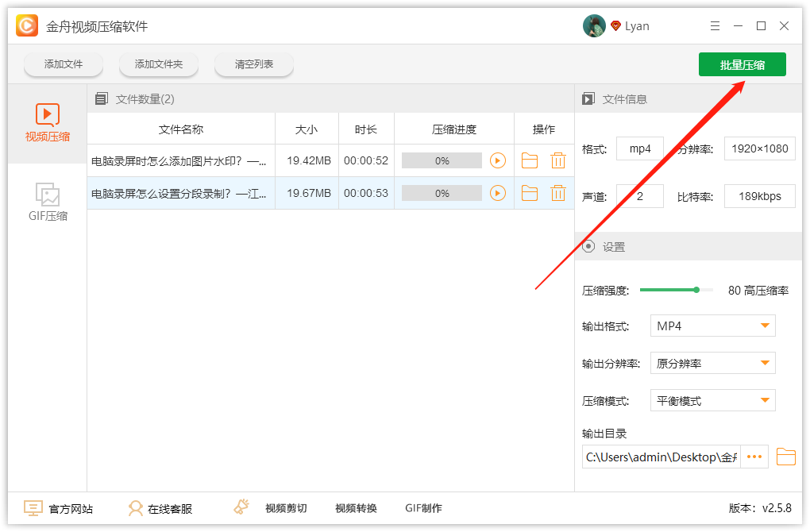810x532 pixels.
Task: Click the 声道 value 2 field
Action: click(640, 196)
